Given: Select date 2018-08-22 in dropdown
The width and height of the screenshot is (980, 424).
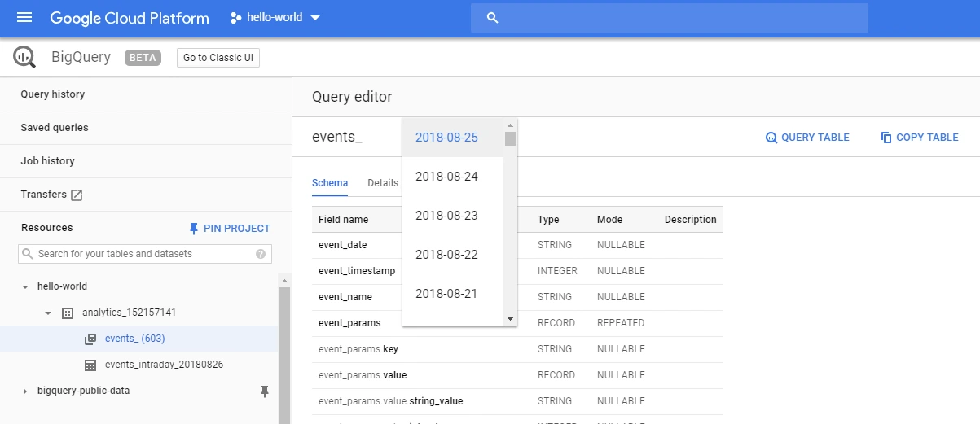Looking at the screenshot, I should 453,255.
